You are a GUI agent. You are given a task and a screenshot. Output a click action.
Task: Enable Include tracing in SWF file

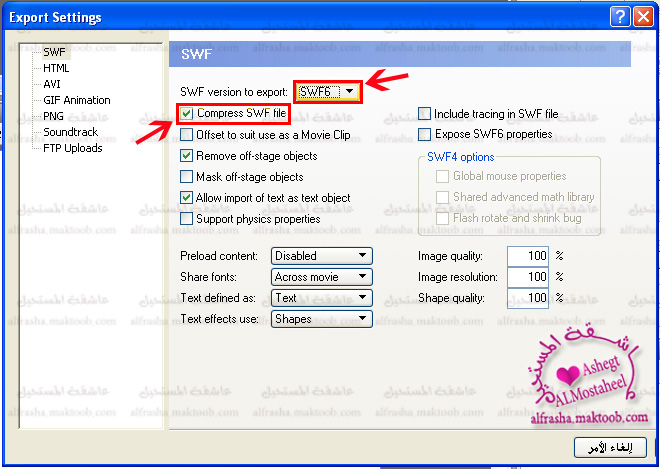[425, 114]
